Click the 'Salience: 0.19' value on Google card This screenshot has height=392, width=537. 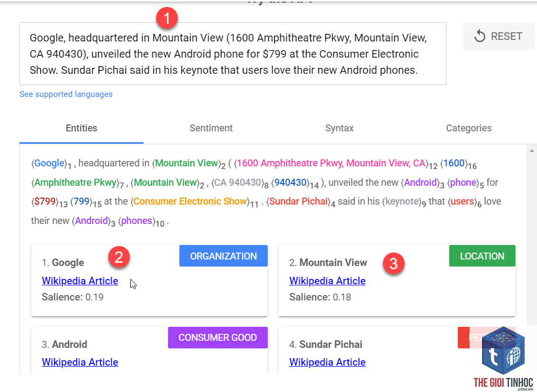[x=73, y=297]
